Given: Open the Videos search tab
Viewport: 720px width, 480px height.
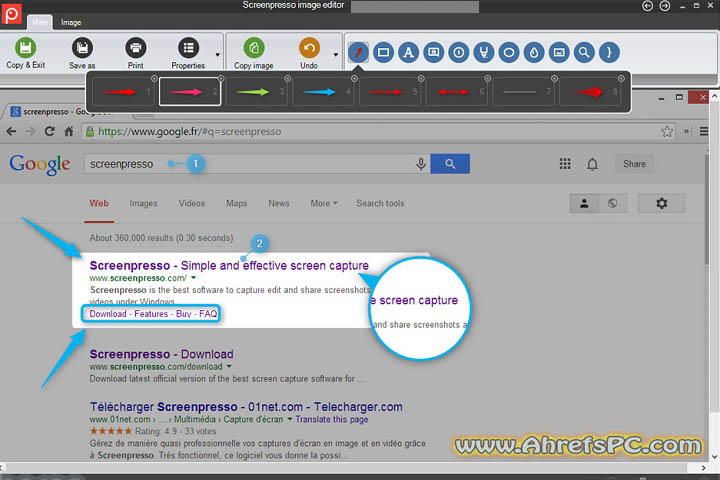Looking at the screenshot, I should coord(191,203).
